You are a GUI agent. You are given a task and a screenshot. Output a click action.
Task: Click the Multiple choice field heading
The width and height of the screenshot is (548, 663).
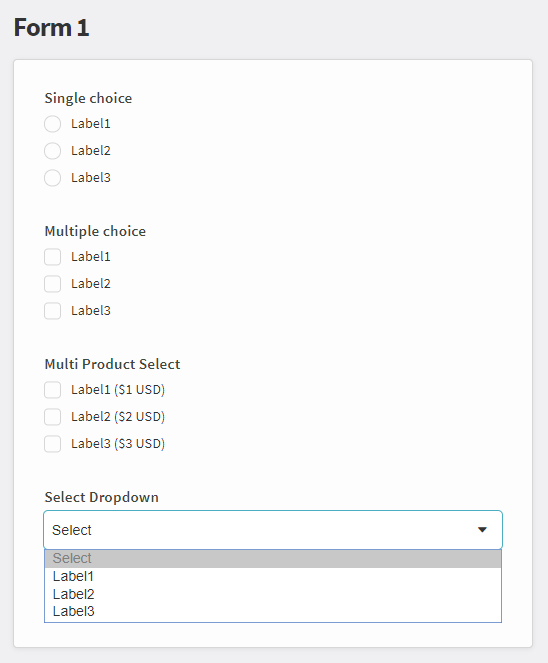[95, 231]
